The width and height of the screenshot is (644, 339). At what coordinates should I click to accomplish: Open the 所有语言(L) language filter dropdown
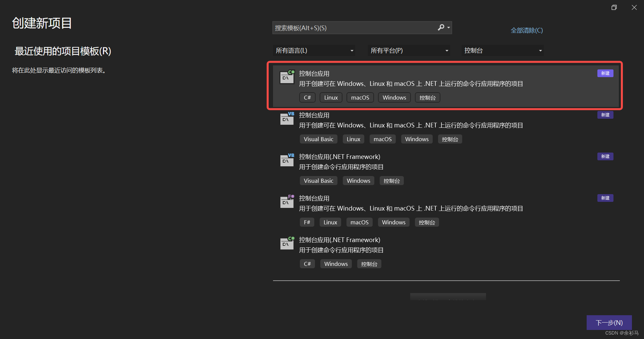pos(314,51)
